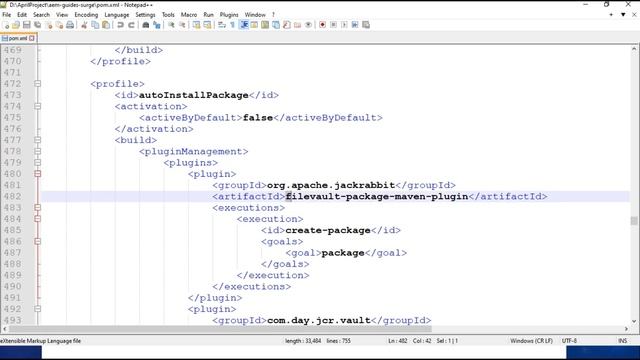Open the Macro menu
The width and height of the screenshot is (640, 360).
pyautogui.click(x=189, y=15)
